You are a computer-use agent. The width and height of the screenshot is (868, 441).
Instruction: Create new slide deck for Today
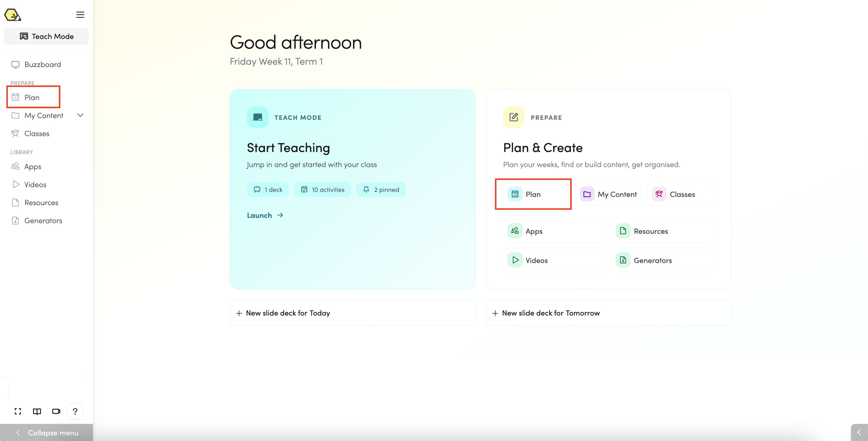[352, 313]
